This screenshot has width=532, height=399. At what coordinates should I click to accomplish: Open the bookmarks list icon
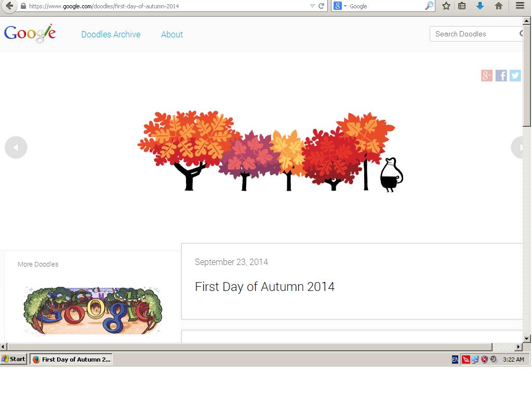(x=462, y=6)
